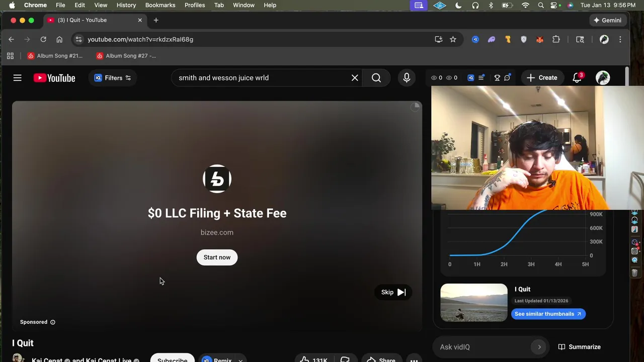Go to the YouTube home logo
The height and width of the screenshot is (362, 644).
tap(54, 78)
